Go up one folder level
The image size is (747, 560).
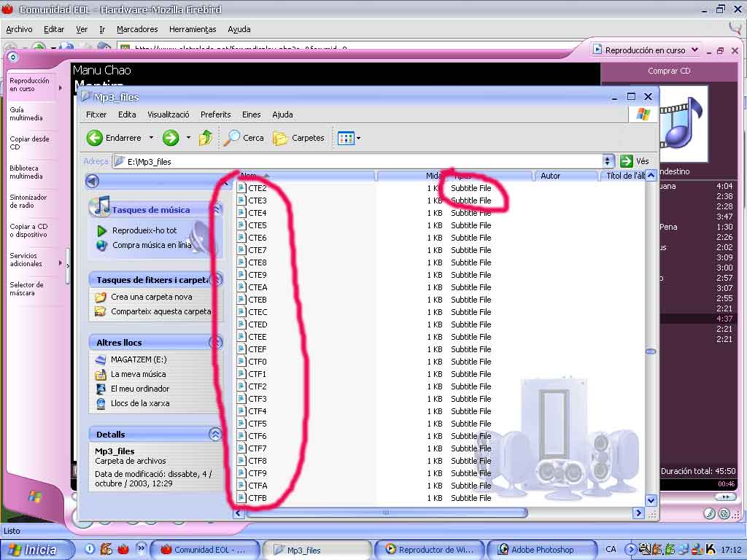(205, 138)
